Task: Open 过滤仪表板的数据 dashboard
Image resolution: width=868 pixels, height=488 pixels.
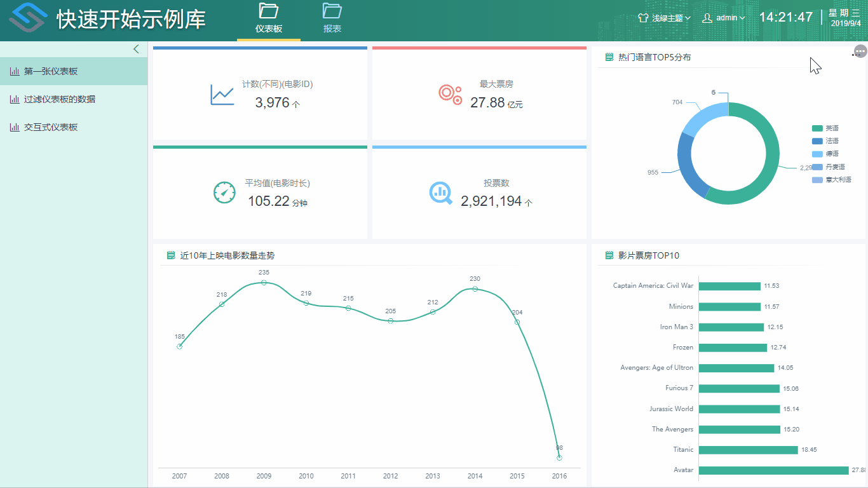Action: click(x=59, y=99)
